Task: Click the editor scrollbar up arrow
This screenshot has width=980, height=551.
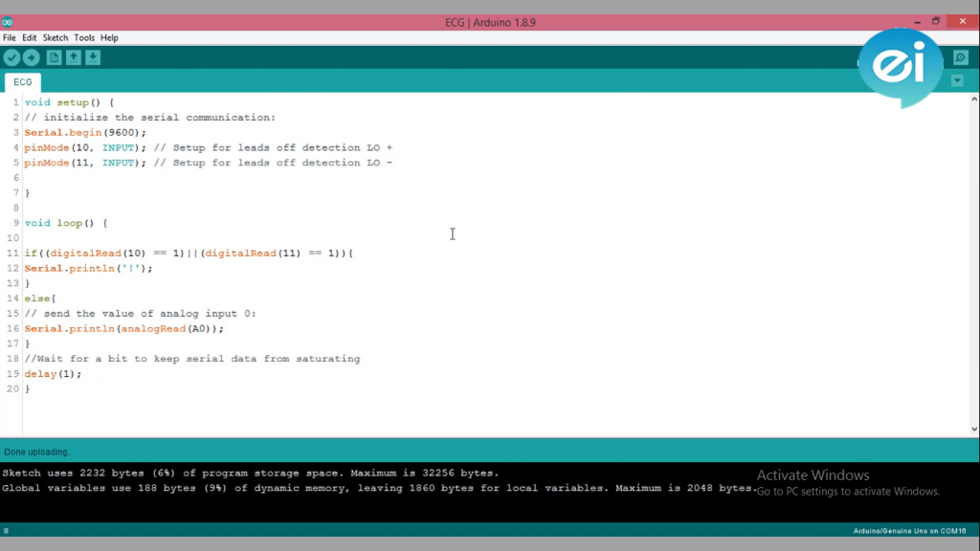Action: tap(974, 99)
